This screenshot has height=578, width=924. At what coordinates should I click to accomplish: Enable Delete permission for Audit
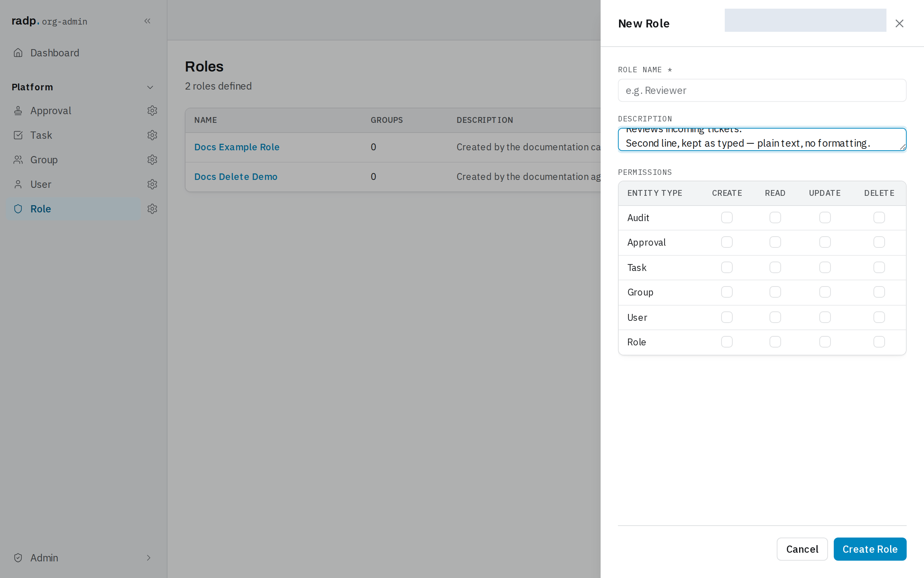[x=879, y=217]
